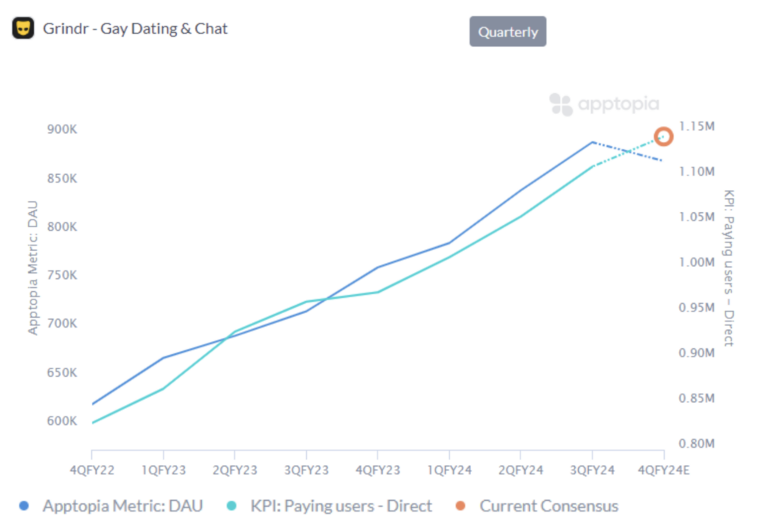This screenshot has height=532, width=778.
Task: Click the Grindr app icon
Action: (x=23, y=29)
